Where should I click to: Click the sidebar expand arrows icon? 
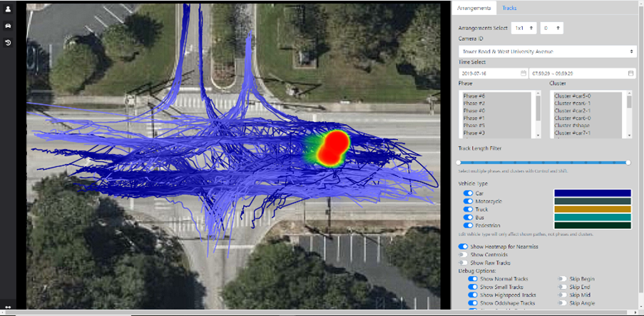pyautogui.click(x=9, y=307)
